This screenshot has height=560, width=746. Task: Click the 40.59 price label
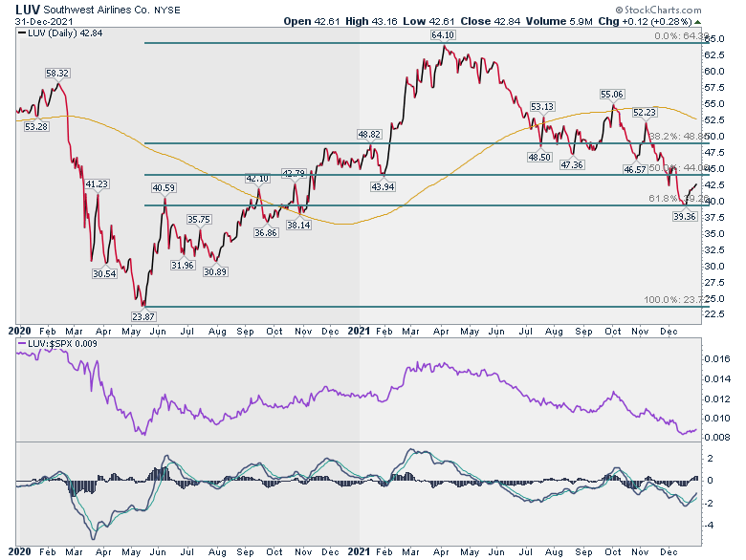164,188
